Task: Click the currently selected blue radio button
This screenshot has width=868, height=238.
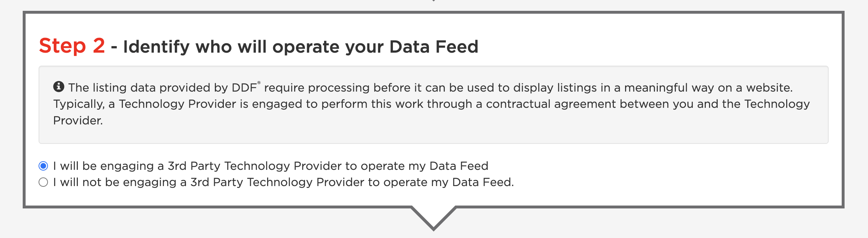Action: [x=43, y=166]
